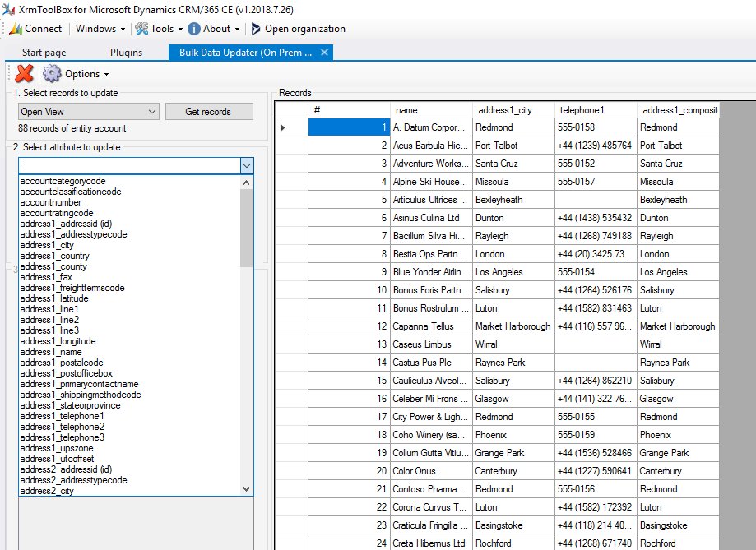The height and width of the screenshot is (550, 756).
Task: Select address2_addresstypecode attribute
Action: click(x=73, y=480)
